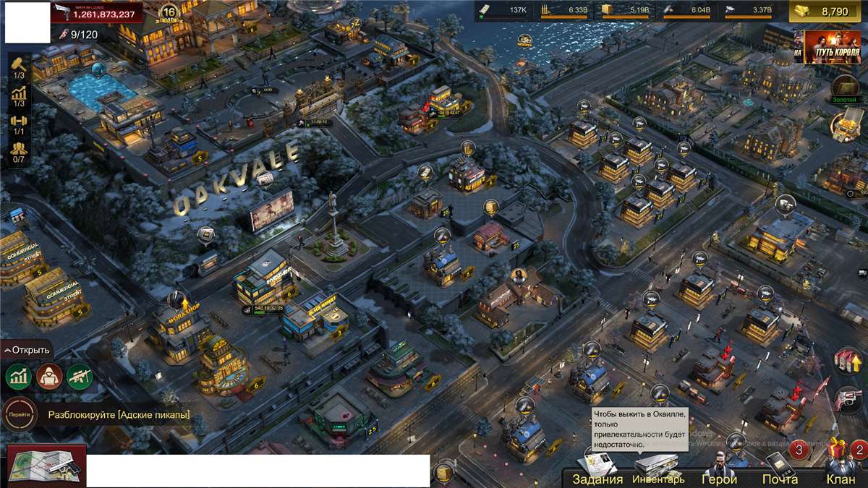Open the Почта mailbox tab
The width and height of the screenshot is (868, 488).
(780, 471)
